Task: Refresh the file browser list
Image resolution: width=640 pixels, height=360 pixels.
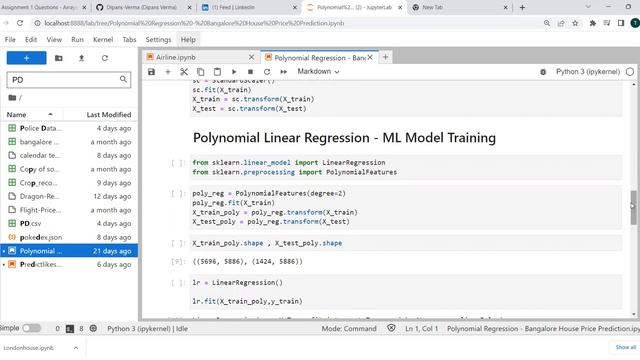Action: click(x=104, y=58)
